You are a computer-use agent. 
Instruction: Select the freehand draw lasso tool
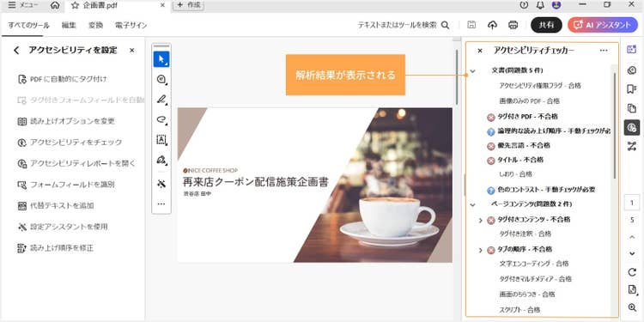(161, 119)
